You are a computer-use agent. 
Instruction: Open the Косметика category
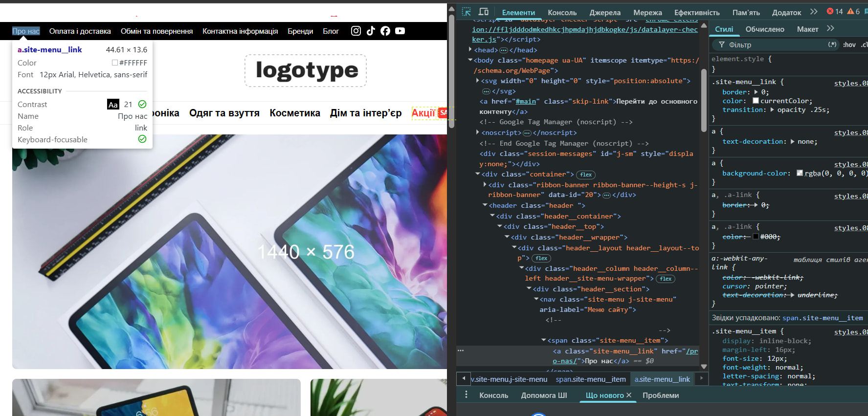pos(295,113)
